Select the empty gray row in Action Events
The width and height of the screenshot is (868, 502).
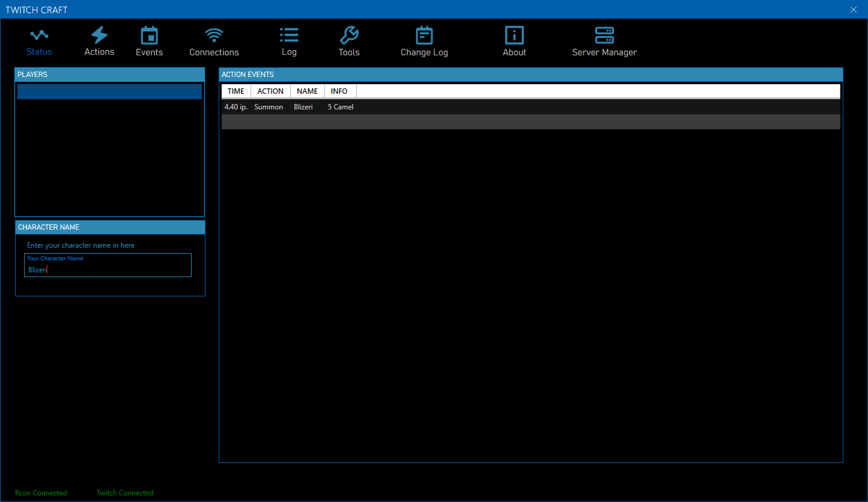(530, 121)
